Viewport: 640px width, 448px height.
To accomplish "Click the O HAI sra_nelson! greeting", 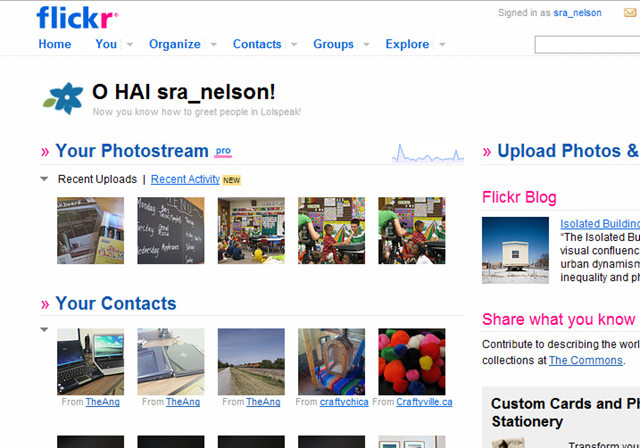I will point(184,92).
